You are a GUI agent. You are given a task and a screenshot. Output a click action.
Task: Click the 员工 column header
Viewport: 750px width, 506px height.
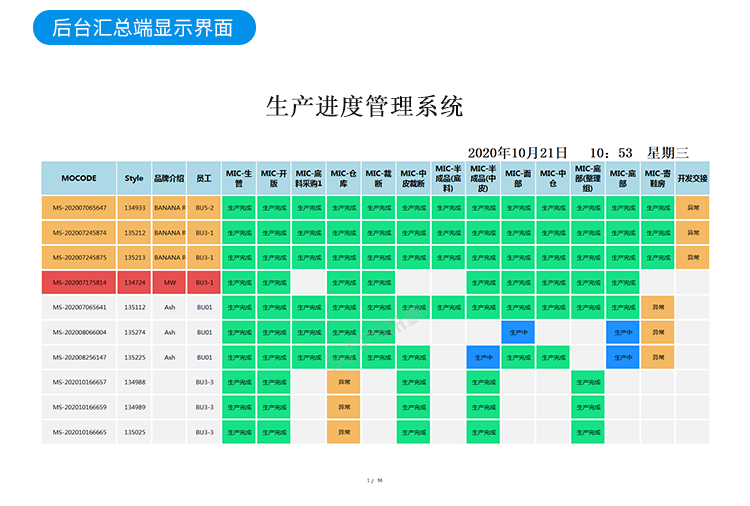(x=204, y=178)
